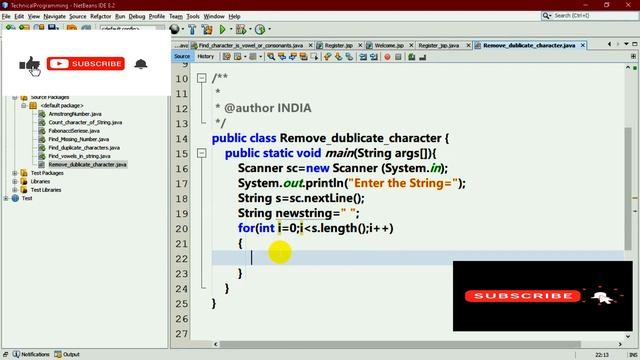Click the editor horizontal scrollbar thumb
Viewport: 640px width, 360px height.
tap(400, 344)
